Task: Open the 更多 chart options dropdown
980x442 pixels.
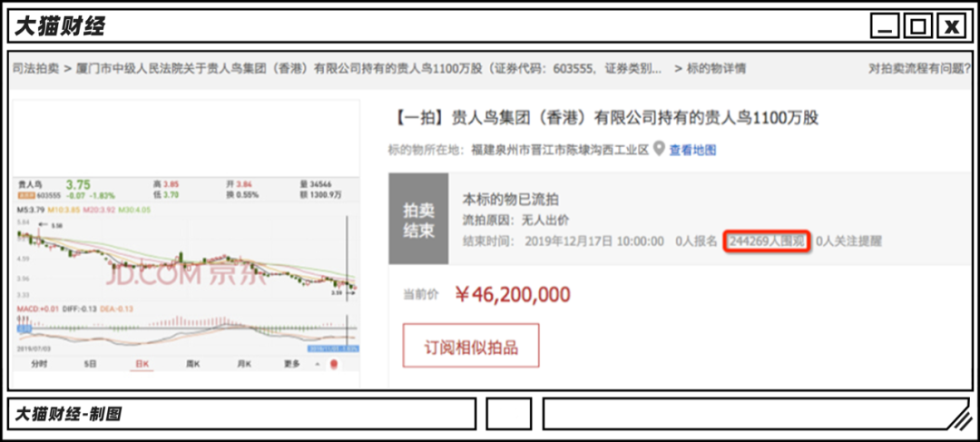Action: pos(291,364)
